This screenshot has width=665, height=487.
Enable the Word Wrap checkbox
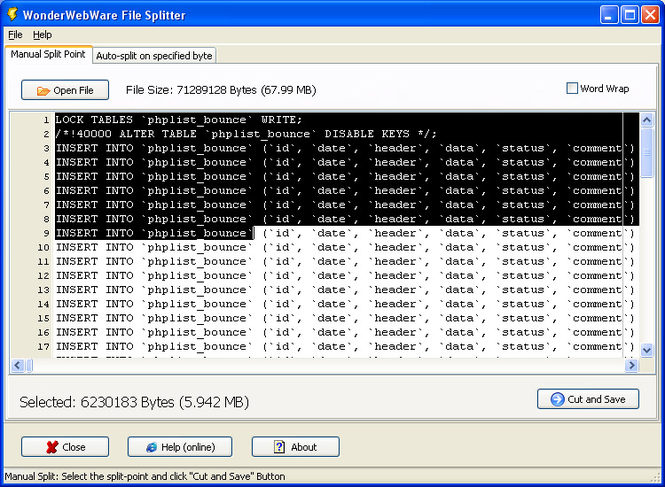[572, 89]
